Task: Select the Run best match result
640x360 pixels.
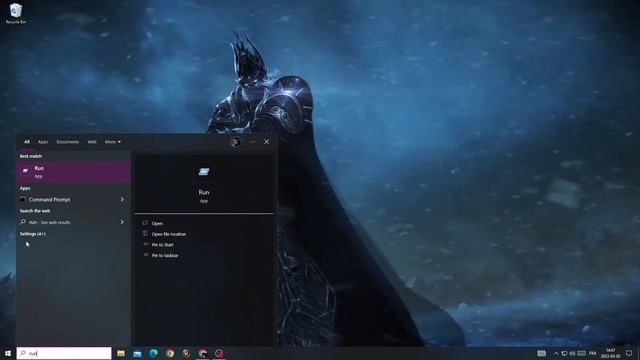Action: tap(73, 172)
